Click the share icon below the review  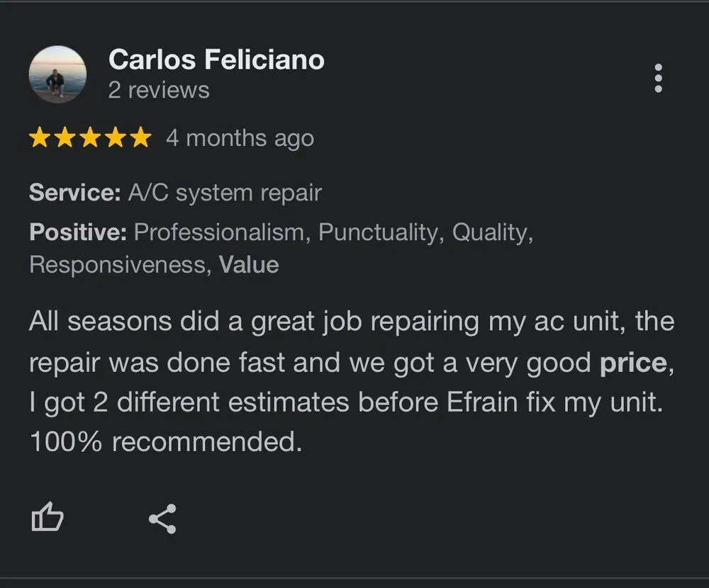[x=162, y=519]
